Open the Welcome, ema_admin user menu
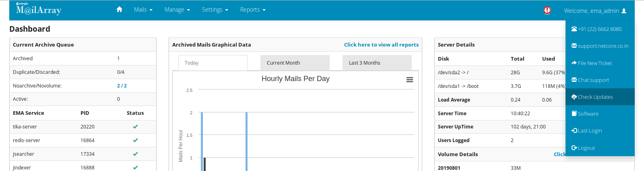 point(595,11)
